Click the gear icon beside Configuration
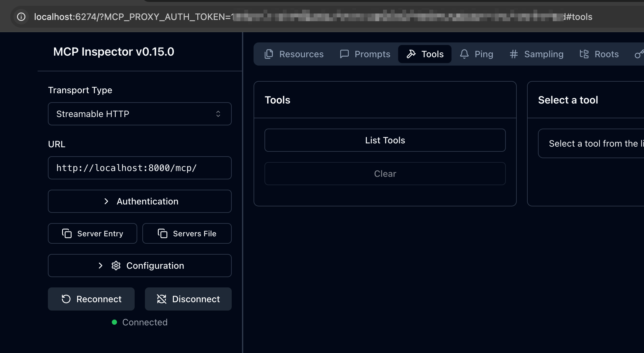The image size is (644, 353). tap(116, 266)
